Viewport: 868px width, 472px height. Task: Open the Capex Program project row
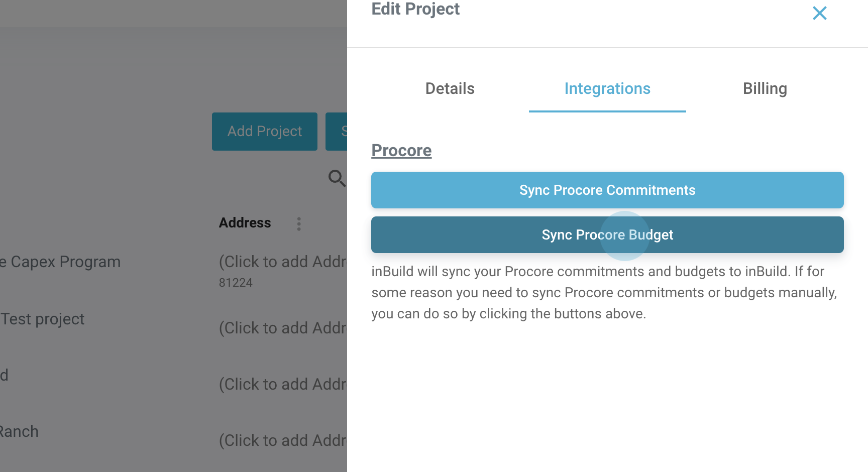61,262
